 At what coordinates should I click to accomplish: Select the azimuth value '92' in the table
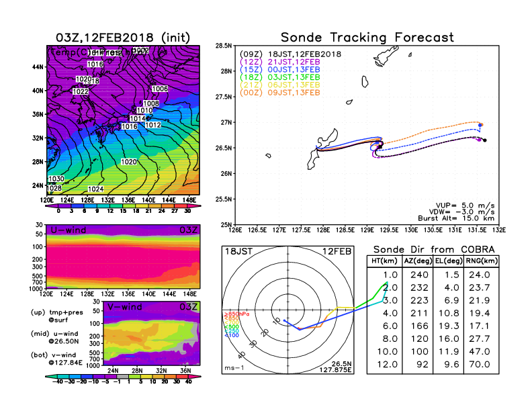coord(423,365)
